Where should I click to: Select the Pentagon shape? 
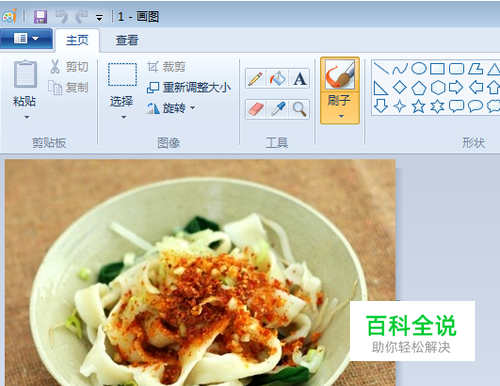[x=419, y=88]
